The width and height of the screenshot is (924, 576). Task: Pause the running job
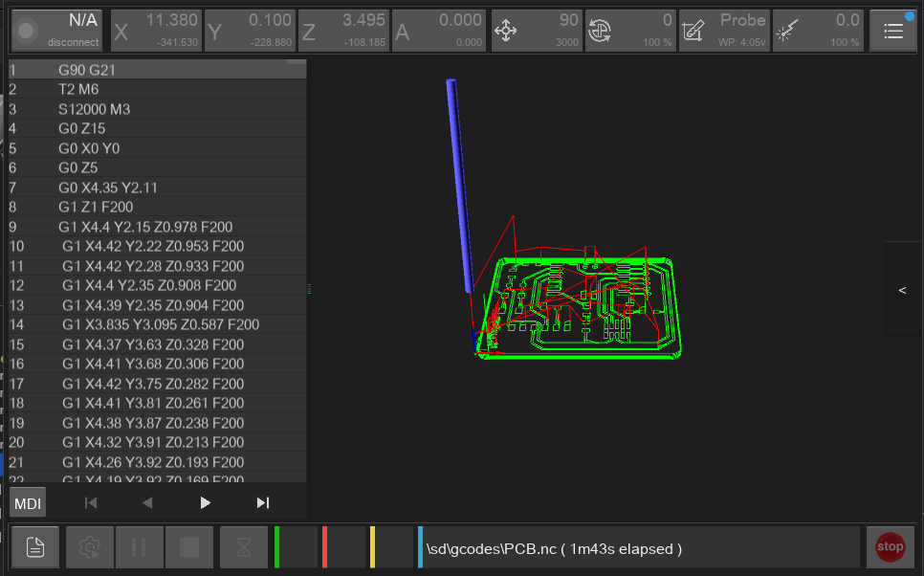click(139, 547)
